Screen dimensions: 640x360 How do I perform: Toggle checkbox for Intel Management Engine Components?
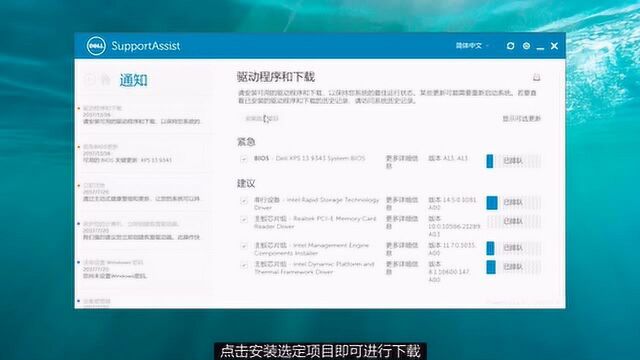(x=244, y=246)
